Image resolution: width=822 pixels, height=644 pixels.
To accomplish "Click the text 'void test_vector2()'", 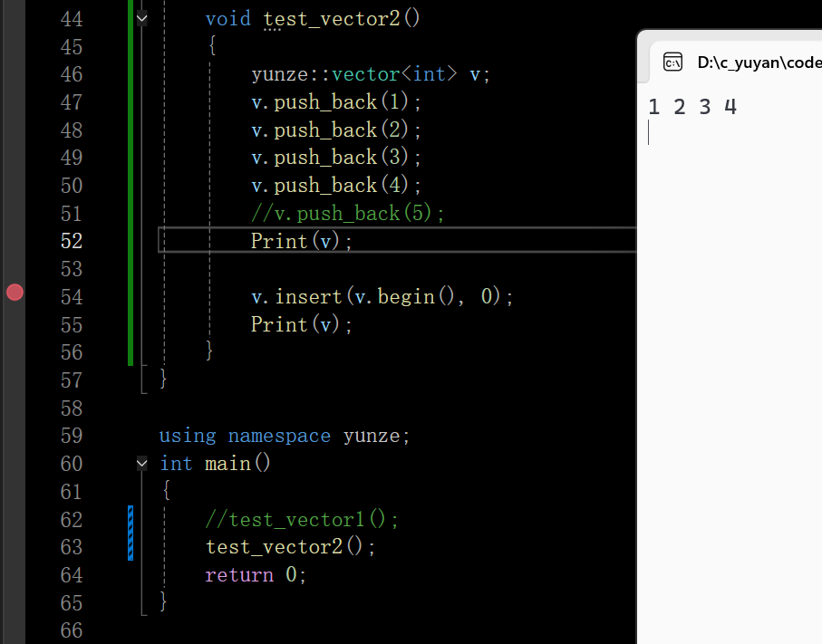I will (313, 19).
